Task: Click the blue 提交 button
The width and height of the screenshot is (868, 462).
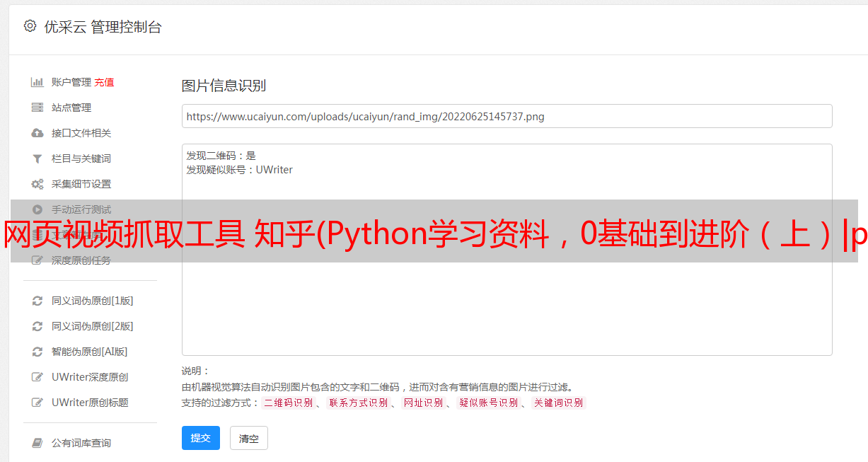Action: pyautogui.click(x=201, y=438)
